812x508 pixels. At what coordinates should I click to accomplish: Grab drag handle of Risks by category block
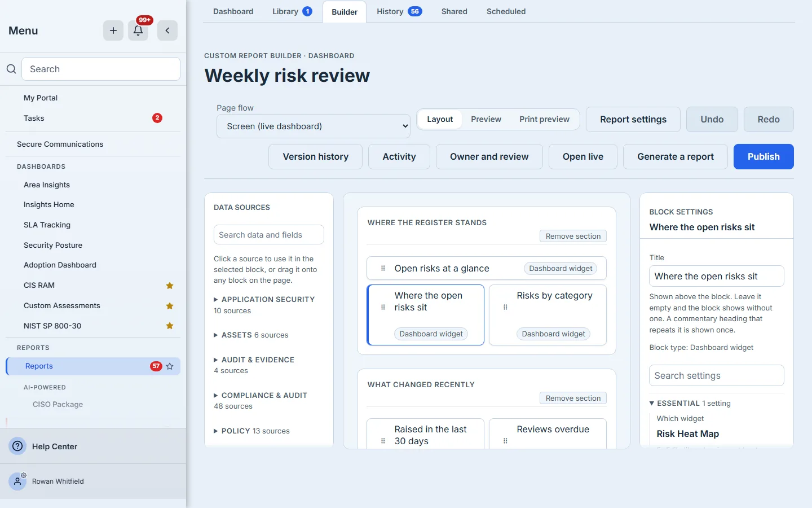pos(505,307)
